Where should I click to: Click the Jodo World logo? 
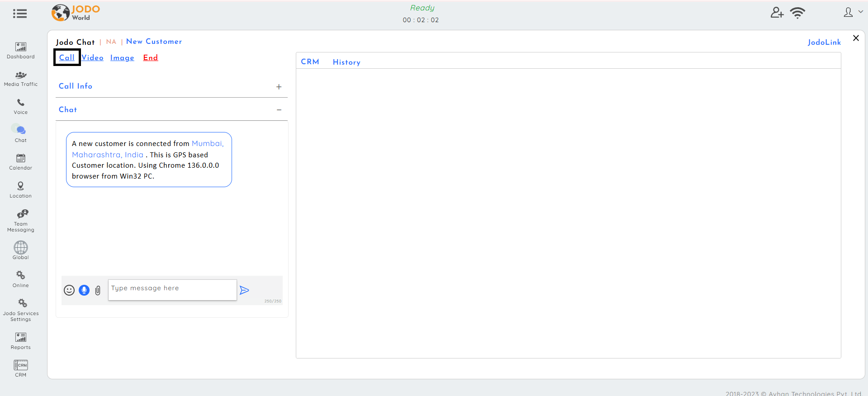(x=76, y=13)
